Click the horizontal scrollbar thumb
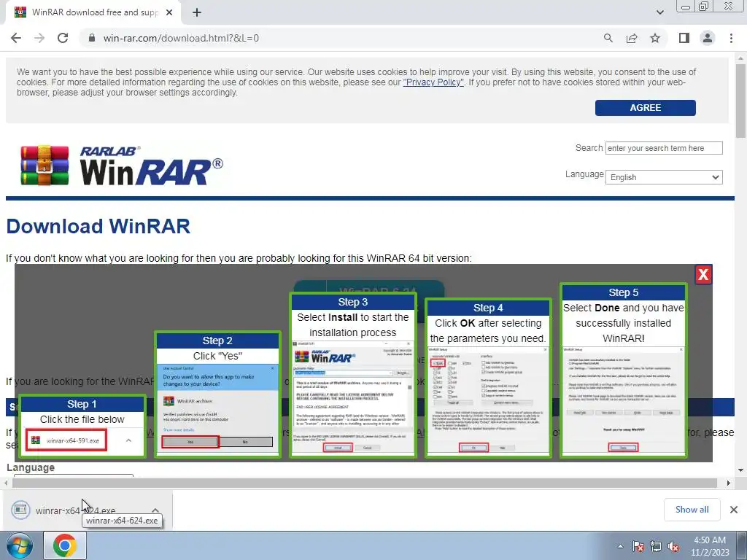Image resolution: width=747 pixels, height=560 pixels. pyautogui.click(x=365, y=483)
